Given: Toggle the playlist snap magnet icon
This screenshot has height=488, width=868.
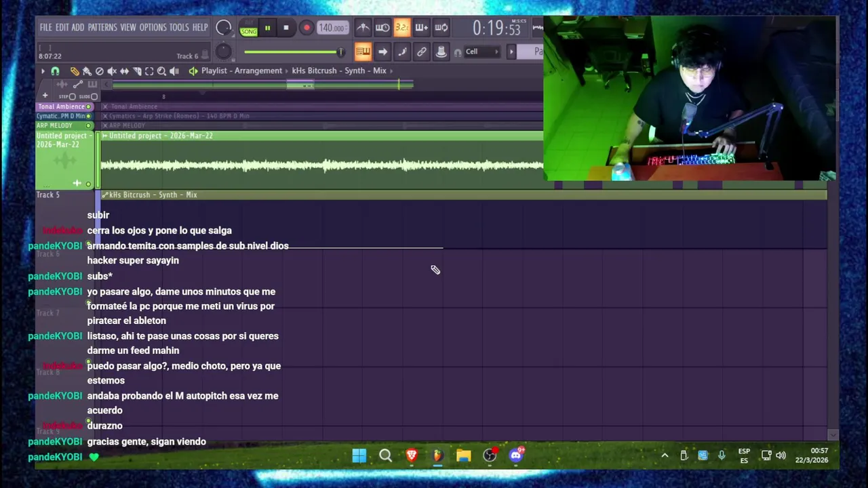Looking at the screenshot, I should point(56,70).
